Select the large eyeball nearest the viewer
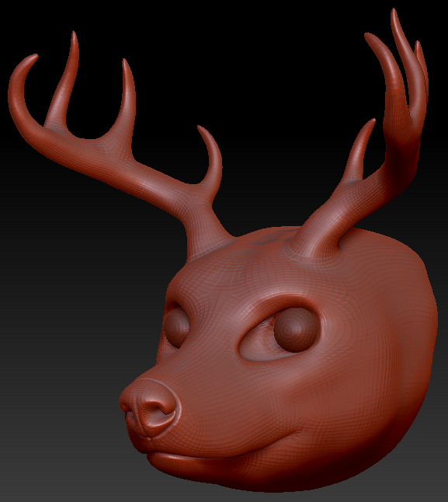Image resolution: width=448 pixels, height=502 pixels. click(297, 330)
